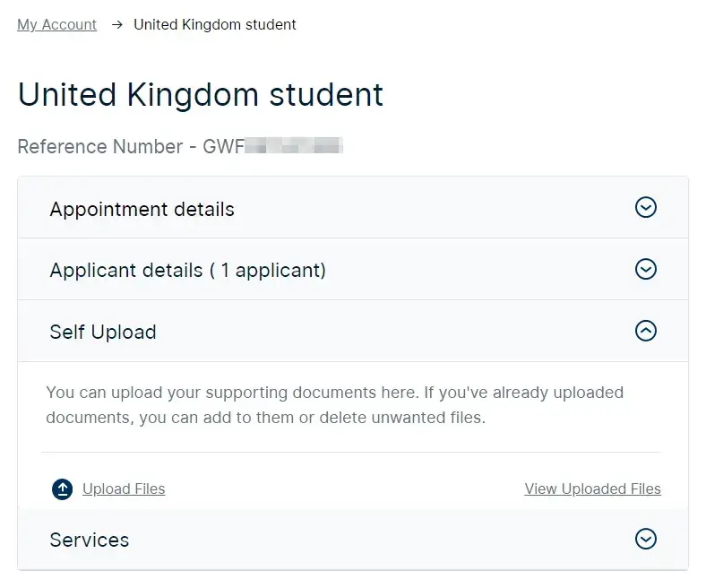Click the circular upload arrow icon
Viewport: 706px width, 588px height.
click(62, 489)
